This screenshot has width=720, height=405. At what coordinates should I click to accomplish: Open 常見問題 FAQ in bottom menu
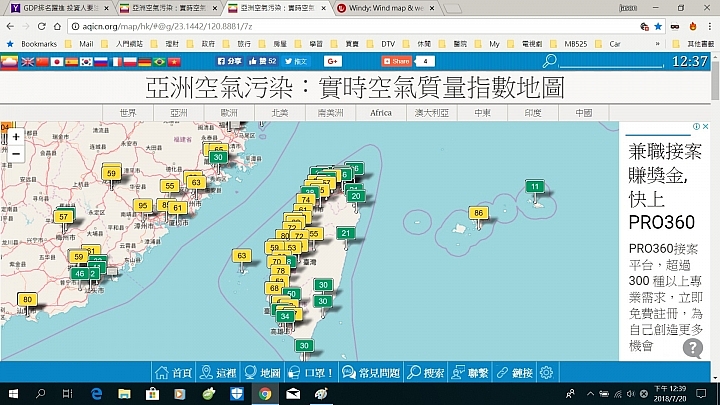pyautogui.click(x=371, y=372)
